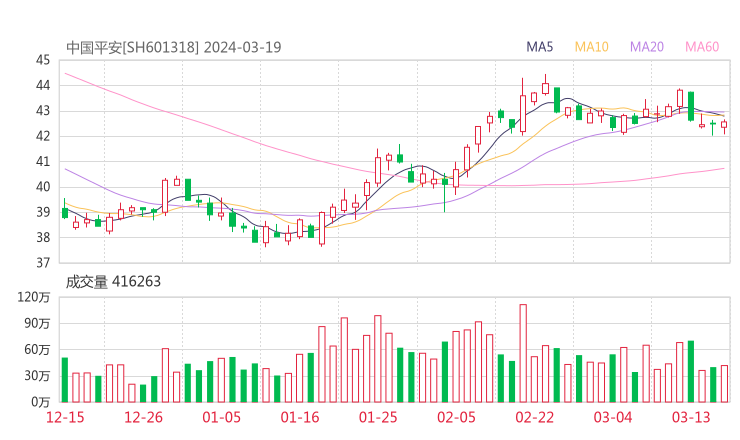Click the 40 price axis label

(x=43, y=187)
